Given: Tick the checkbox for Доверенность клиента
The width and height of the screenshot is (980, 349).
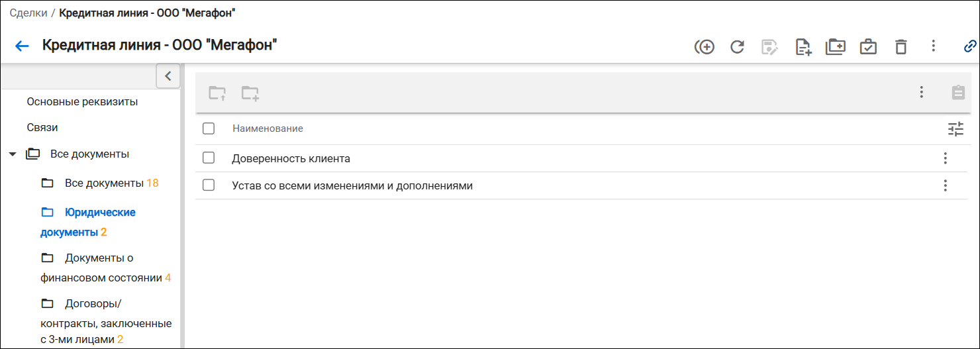Looking at the screenshot, I should click(209, 158).
